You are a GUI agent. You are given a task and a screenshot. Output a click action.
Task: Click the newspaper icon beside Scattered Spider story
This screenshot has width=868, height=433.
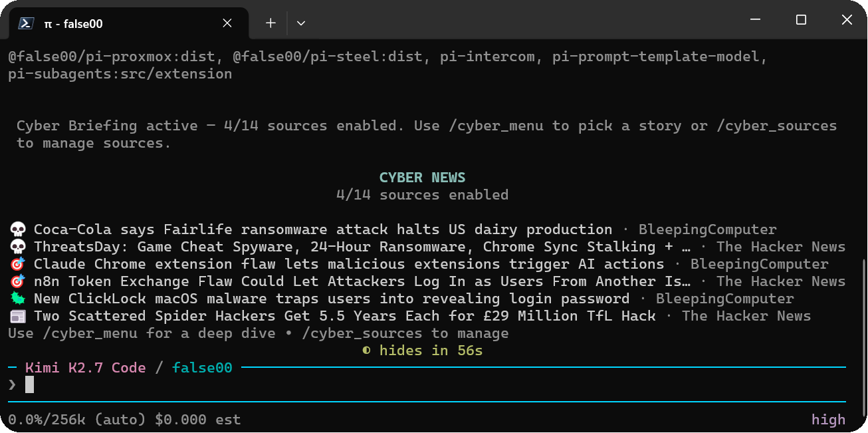[17, 316]
